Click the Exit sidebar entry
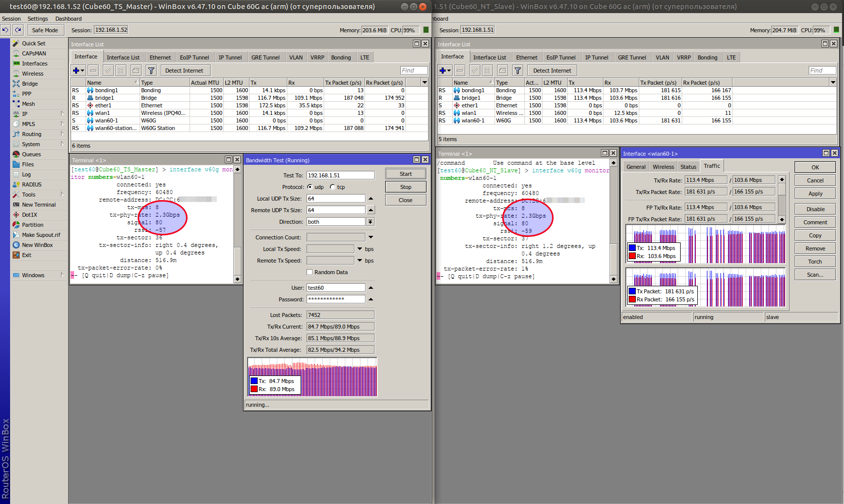This screenshot has width=844, height=504. point(26,255)
